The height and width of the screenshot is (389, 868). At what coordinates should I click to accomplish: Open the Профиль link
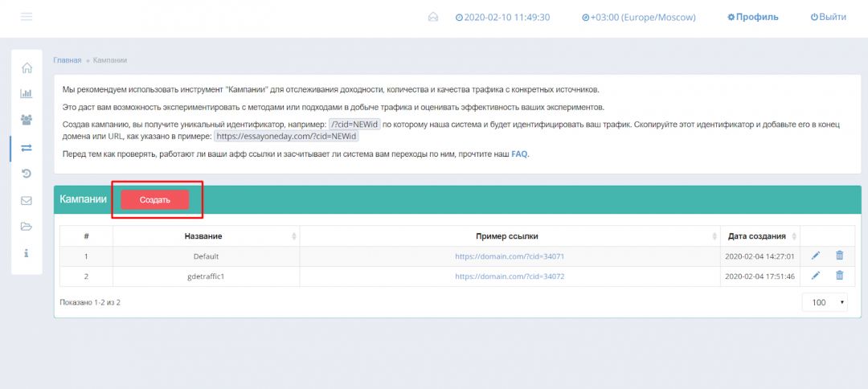pos(753,17)
